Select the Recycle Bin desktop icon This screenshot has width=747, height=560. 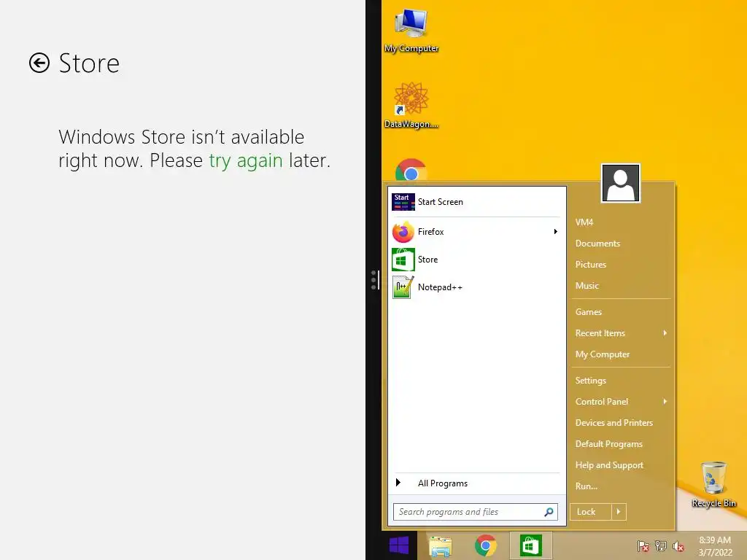713,484
